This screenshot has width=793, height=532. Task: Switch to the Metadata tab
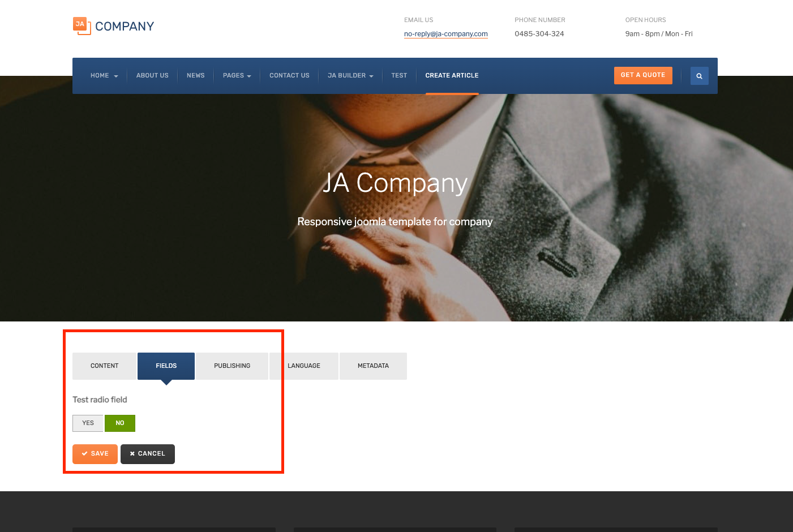(x=373, y=366)
